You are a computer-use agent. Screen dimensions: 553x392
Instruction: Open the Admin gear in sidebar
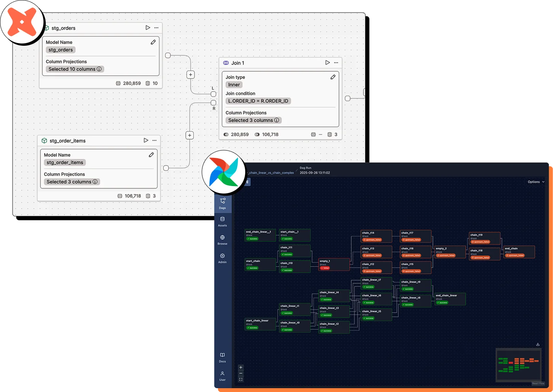coord(222,258)
